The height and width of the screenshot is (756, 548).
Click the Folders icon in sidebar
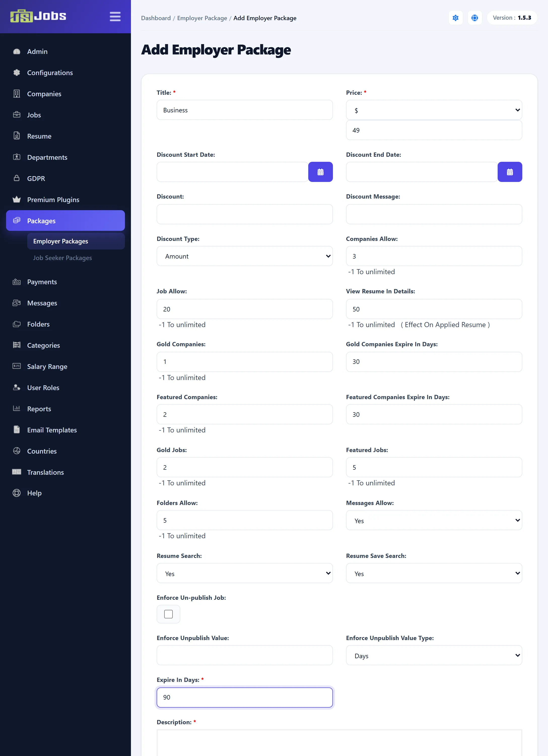[17, 324]
